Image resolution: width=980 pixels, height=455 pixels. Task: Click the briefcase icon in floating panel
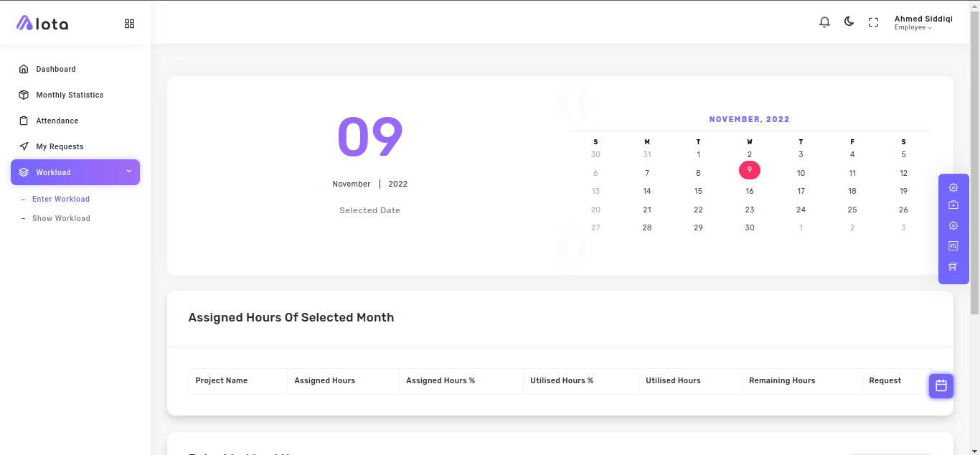(953, 205)
